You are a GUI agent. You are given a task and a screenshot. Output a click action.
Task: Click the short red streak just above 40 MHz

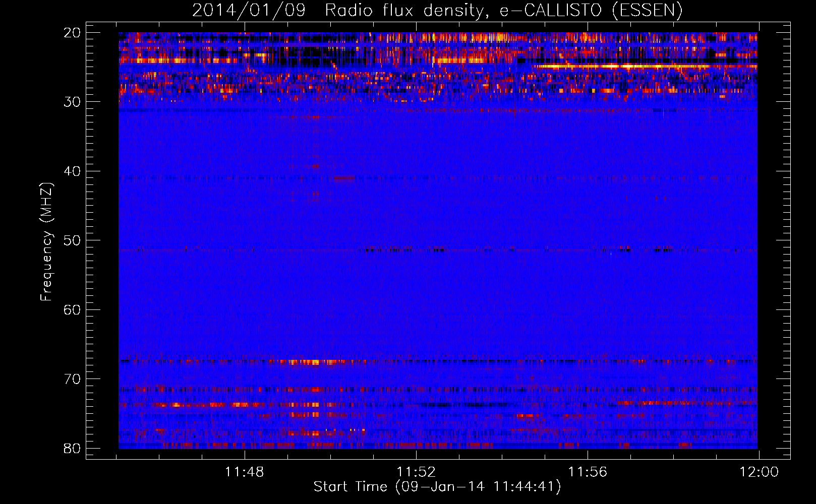pos(344,178)
